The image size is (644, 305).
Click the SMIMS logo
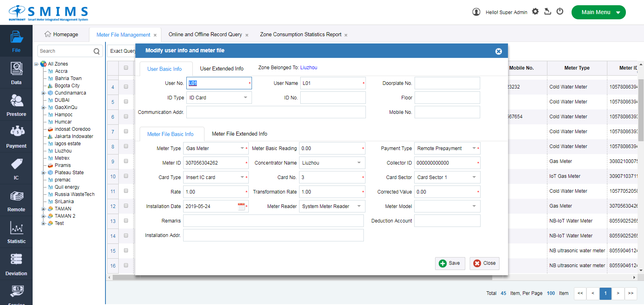[x=48, y=13]
